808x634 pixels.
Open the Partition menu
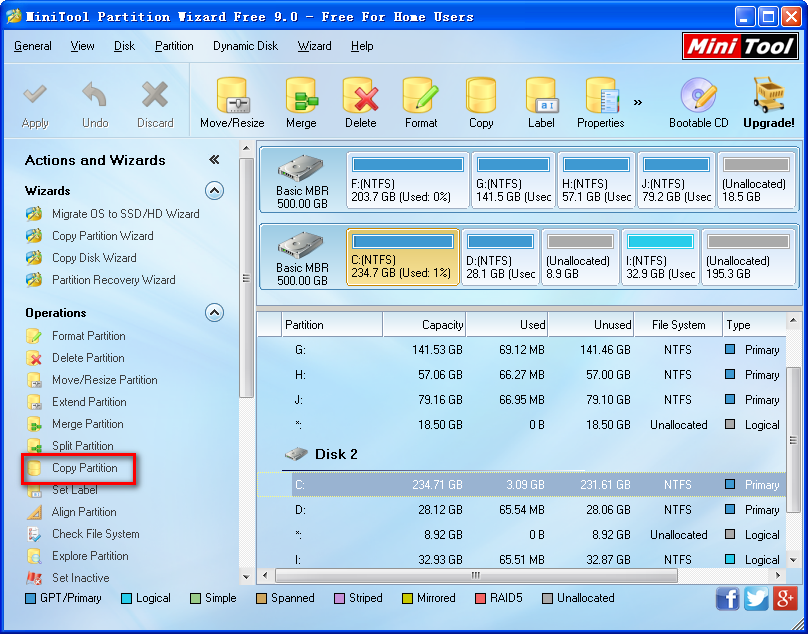tap(174, 46)
